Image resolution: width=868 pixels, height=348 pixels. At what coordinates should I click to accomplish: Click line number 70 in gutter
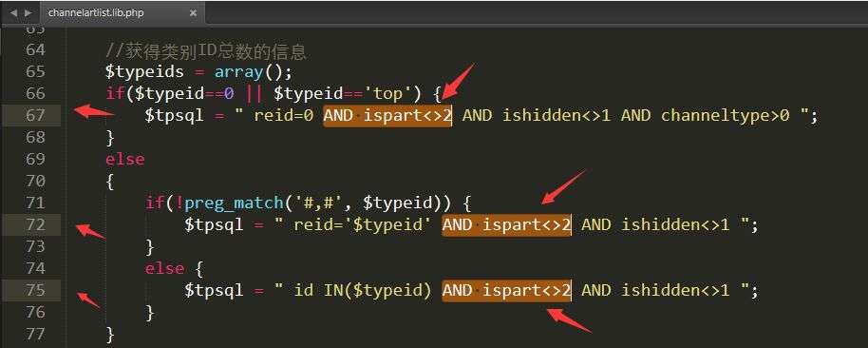35,182
